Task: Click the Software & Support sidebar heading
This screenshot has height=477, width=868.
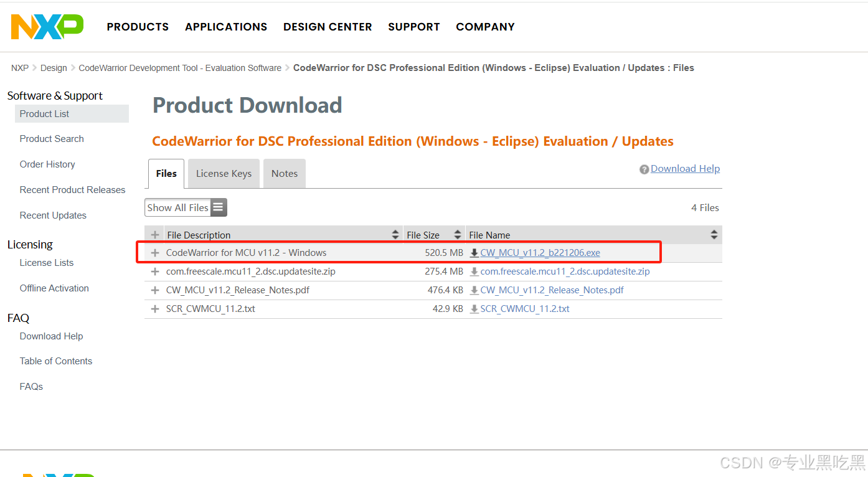Action: (55, 96)
